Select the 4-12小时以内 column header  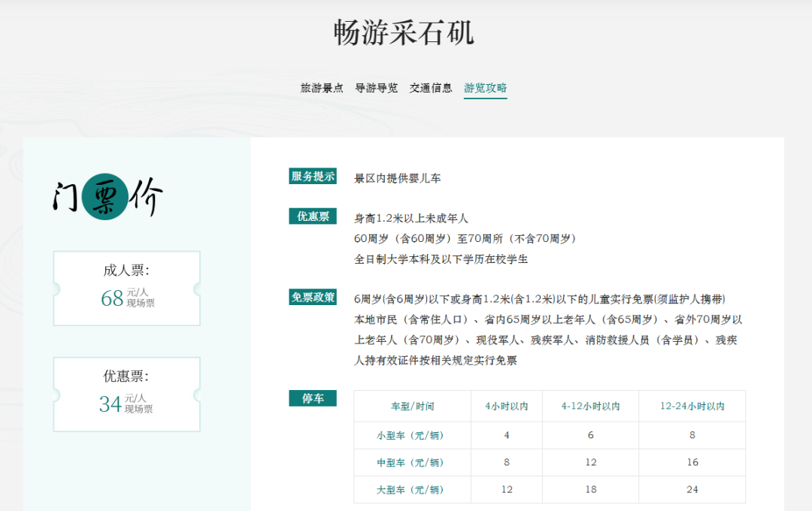coord(591,406)
